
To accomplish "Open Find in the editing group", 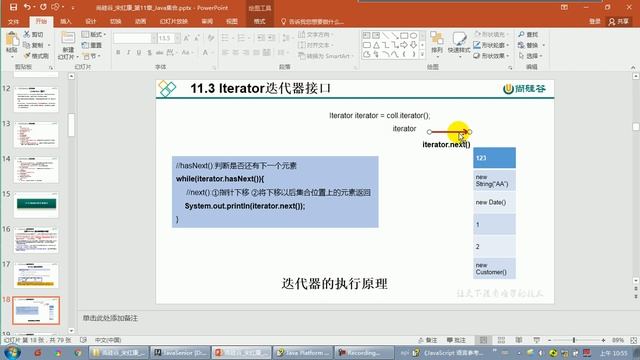I will coord(528,34).
